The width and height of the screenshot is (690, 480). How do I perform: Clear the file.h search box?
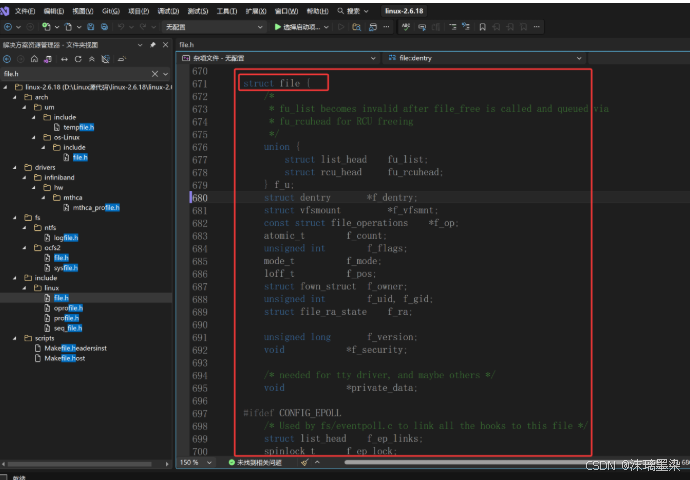point(154,74)
